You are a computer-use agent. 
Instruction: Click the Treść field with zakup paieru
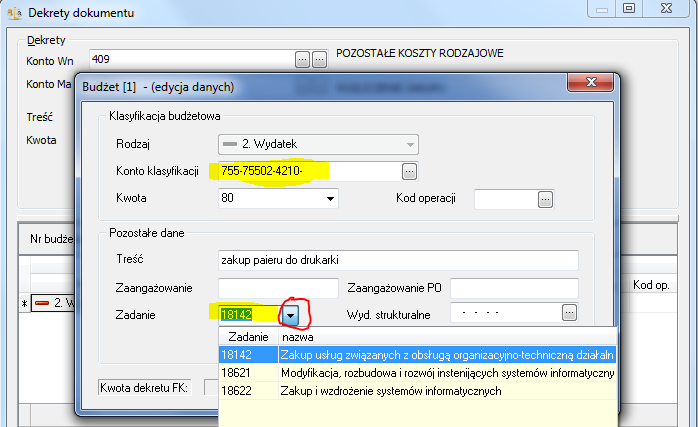click(398, 260)
